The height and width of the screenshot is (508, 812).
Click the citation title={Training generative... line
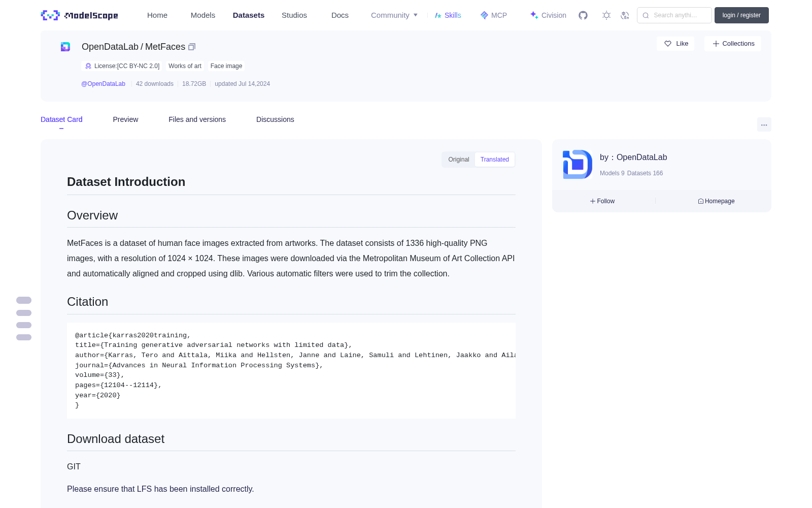(x=214, y=345)
